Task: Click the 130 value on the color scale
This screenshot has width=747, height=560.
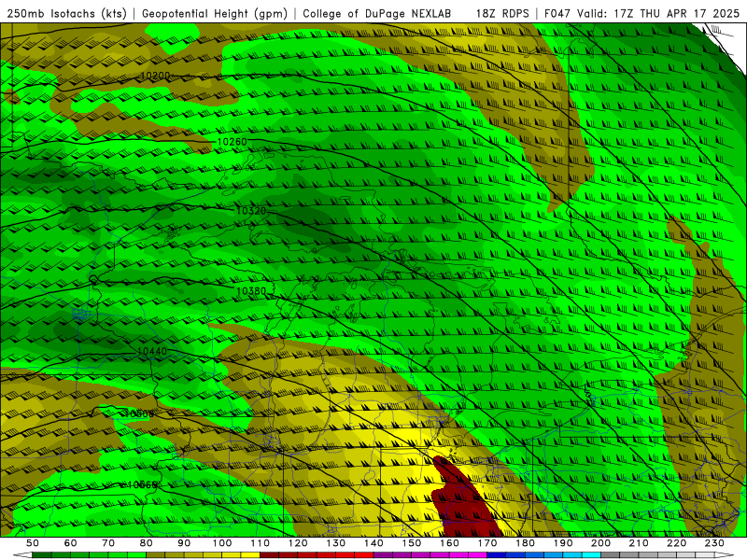Action: (x=336, y=543)
